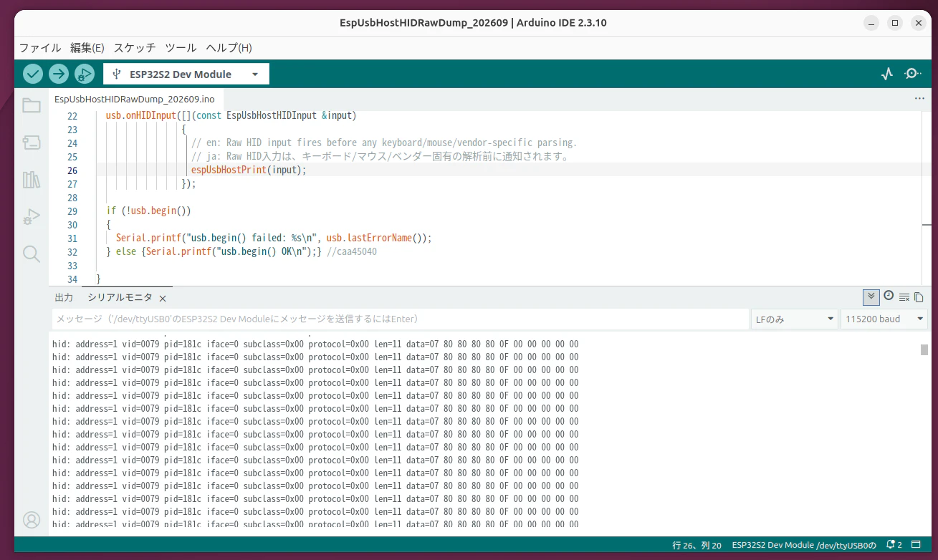This screenshot has width=938, height=560.
Task: Click the //caa45040 comment text
Action: tap(351, 252)
